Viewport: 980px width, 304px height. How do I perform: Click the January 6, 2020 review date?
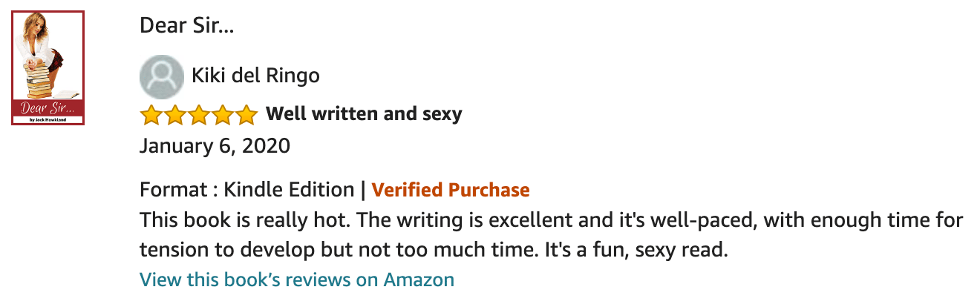click(215, 146)
